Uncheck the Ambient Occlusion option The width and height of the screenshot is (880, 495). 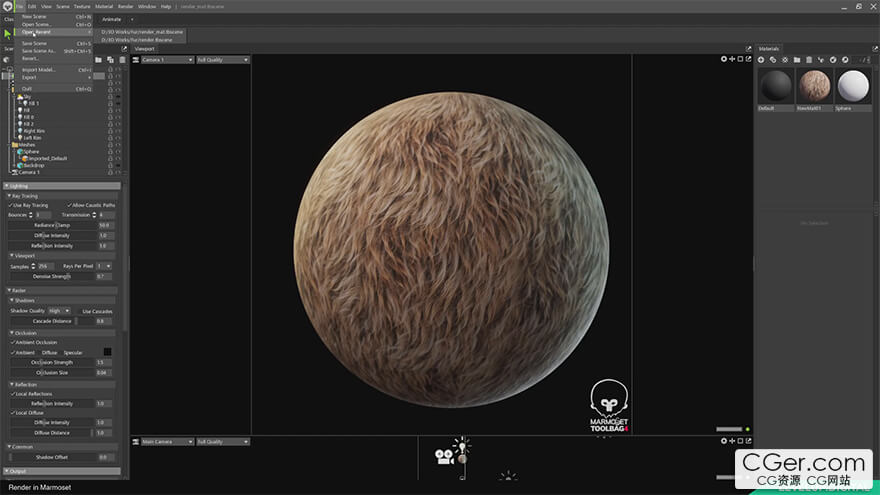point(11,342)
